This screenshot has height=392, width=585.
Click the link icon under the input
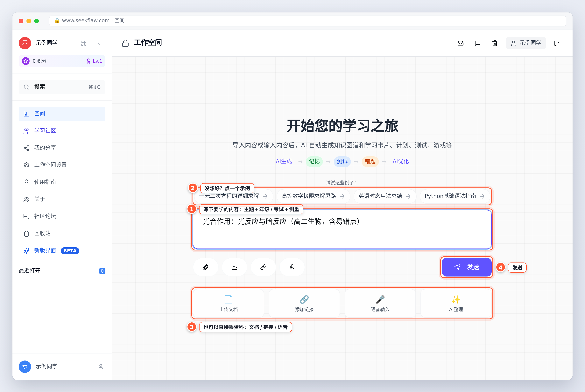click(x=263, y=267)
